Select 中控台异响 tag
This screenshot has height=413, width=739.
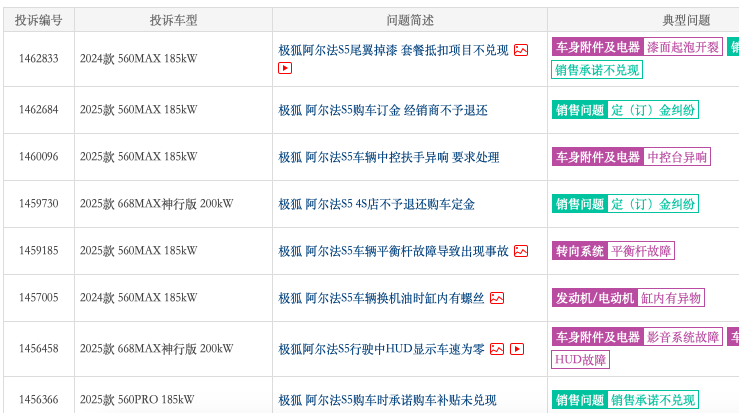(x=677, y=157)
